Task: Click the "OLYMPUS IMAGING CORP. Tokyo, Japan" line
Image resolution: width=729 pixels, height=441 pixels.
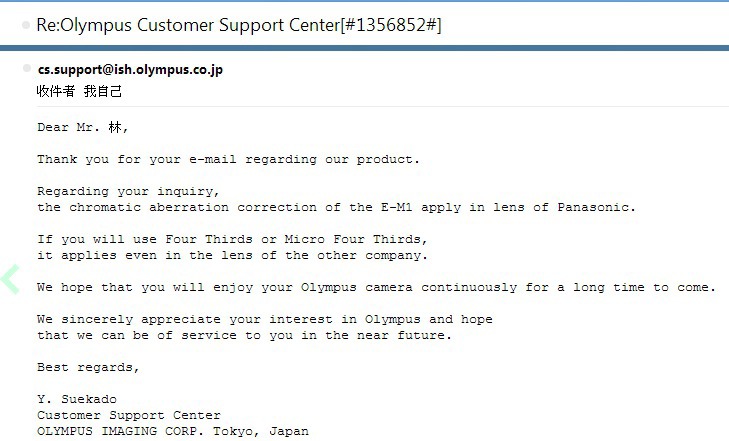Action: point(173,431)
